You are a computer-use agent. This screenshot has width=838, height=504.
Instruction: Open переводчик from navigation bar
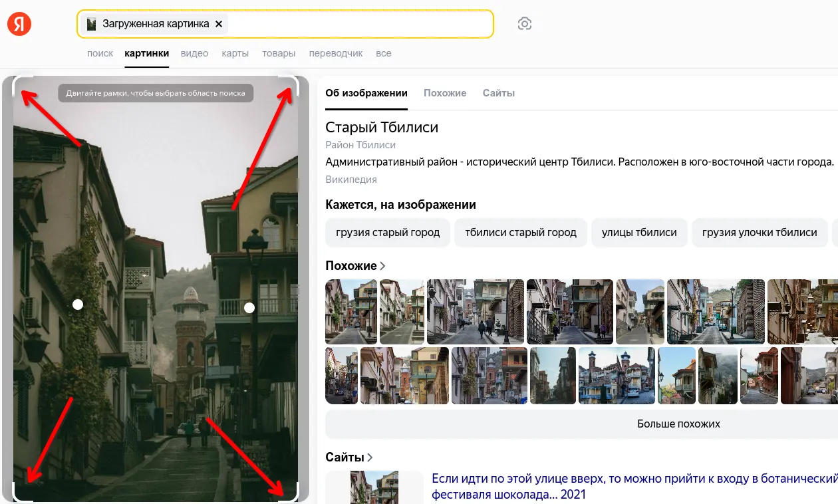pos(336,53)
